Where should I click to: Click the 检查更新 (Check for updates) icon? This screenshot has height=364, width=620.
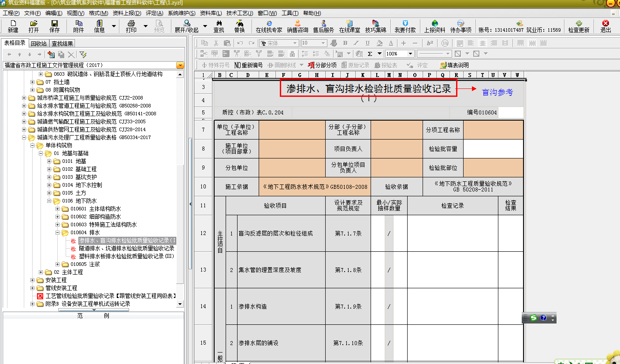[579, 26]
